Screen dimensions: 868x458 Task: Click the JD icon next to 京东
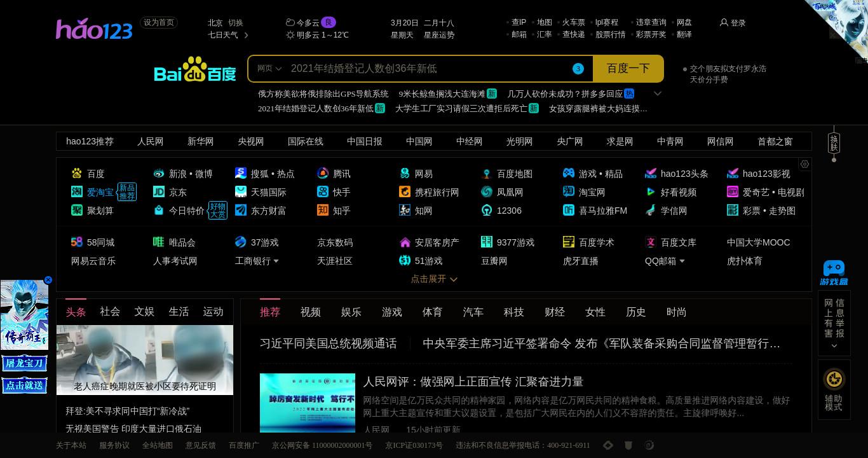159,191
